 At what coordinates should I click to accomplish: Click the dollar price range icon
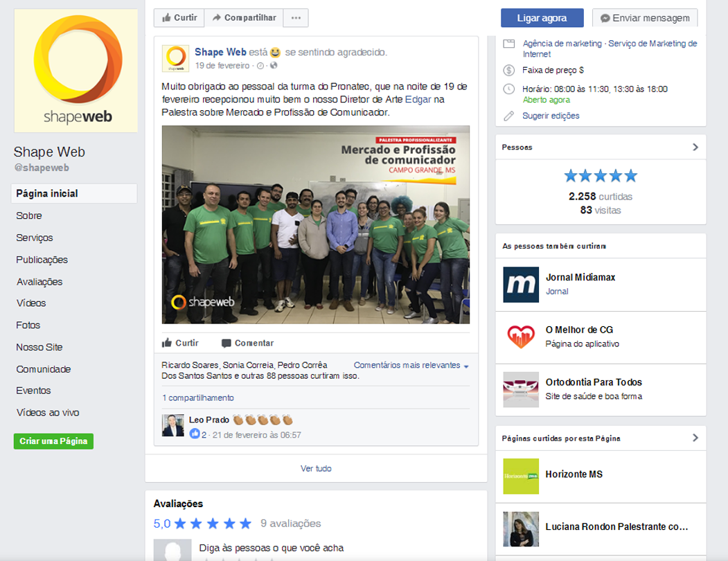pyautogui.click(x=509, y=71)
